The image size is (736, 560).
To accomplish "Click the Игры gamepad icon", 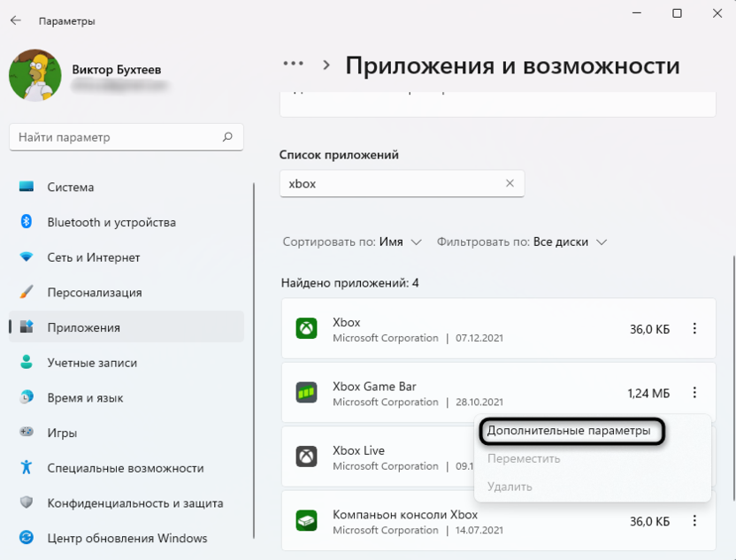I will point(27,432).
